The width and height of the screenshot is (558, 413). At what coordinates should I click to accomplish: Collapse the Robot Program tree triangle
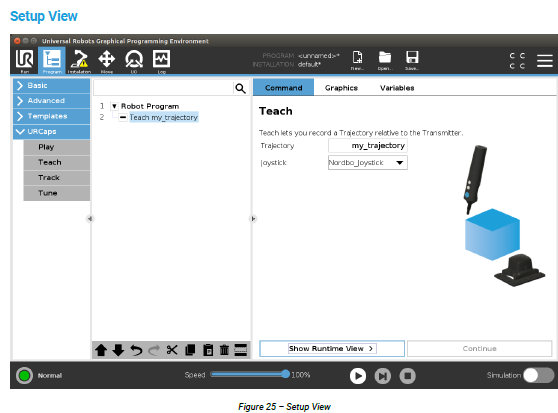(x=114, y=106)
